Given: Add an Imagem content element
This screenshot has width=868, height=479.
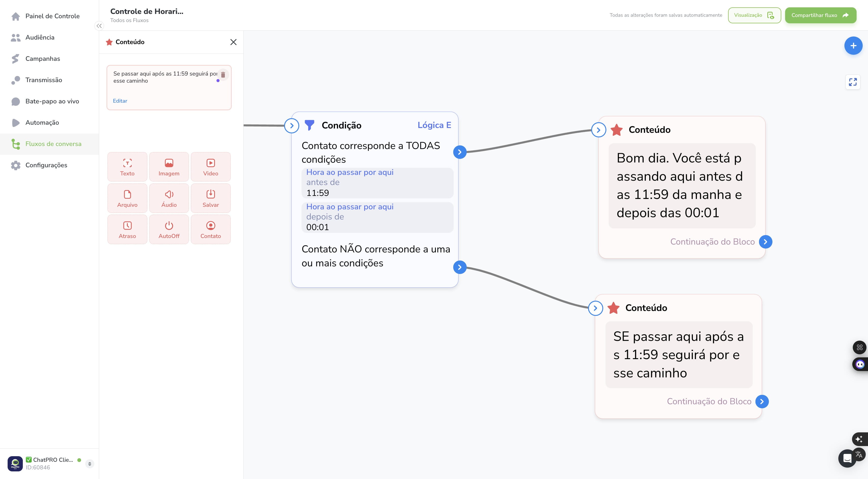Looking at the screenshot, I should [x=169, y=167].
